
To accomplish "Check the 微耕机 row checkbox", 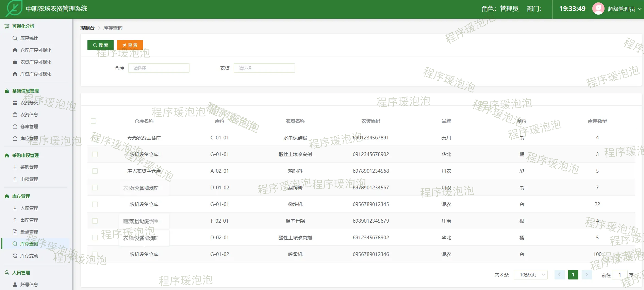I will click(x=95, y=204).
